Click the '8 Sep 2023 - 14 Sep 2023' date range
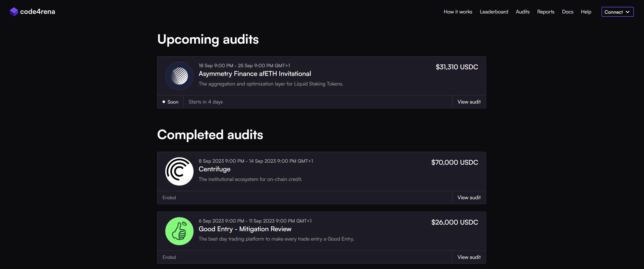Viewport: 644px width, 269px height. [x=256, y=161]
